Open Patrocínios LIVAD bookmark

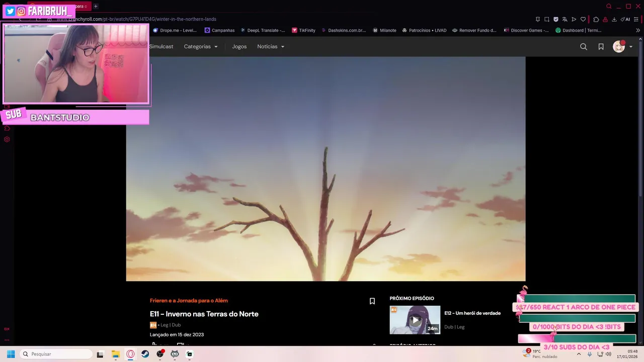point(424,30)
